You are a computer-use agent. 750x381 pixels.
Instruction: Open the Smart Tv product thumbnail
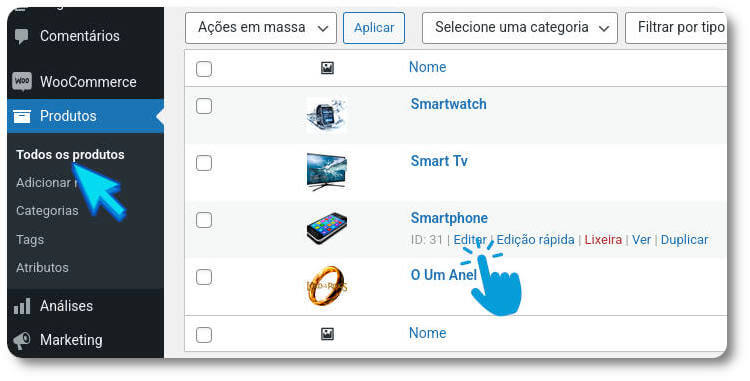[326, 172]
